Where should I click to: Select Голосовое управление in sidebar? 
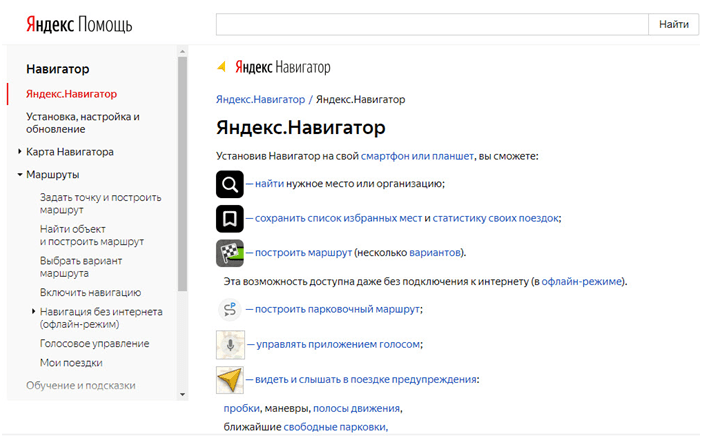pos(94,343)
